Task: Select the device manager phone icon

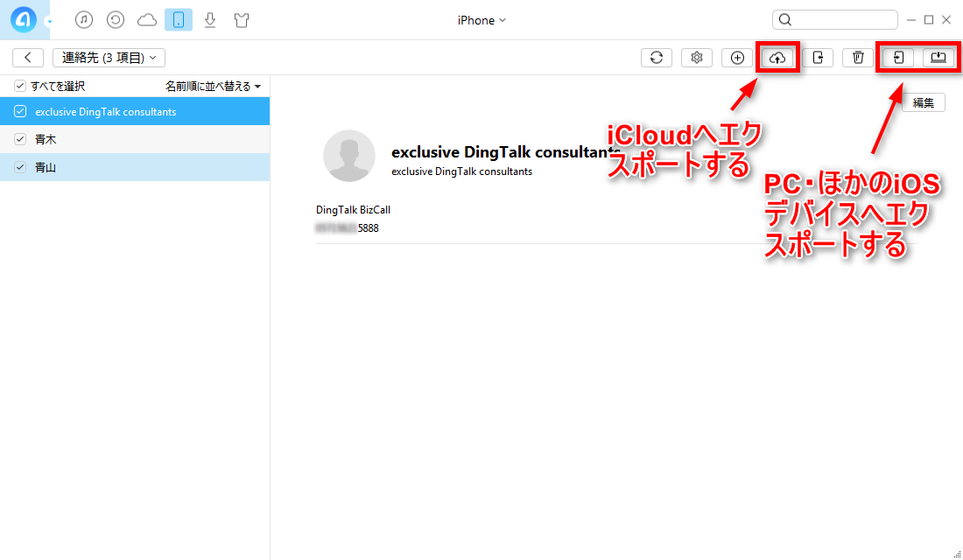Action: pos(178,19)
